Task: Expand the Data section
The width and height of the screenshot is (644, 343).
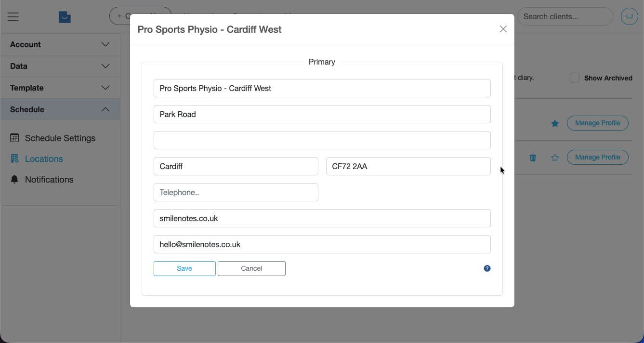Action: pyautogui.click(x=60, y=66)
